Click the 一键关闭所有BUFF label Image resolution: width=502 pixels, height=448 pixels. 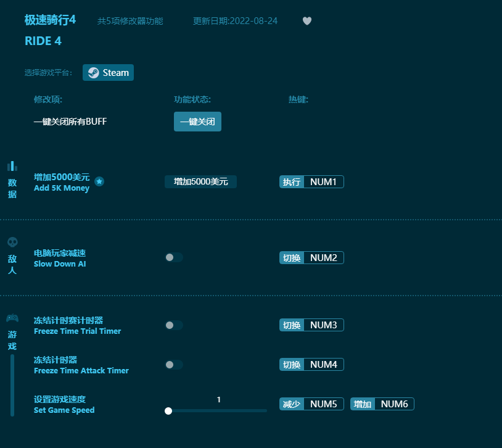click(70, 122)
